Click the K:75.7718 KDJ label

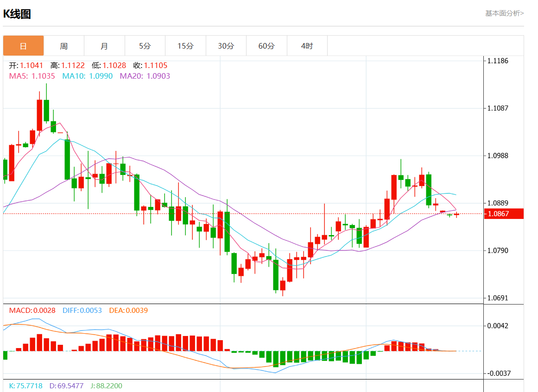pyautogui.click(x=26, y=386)
